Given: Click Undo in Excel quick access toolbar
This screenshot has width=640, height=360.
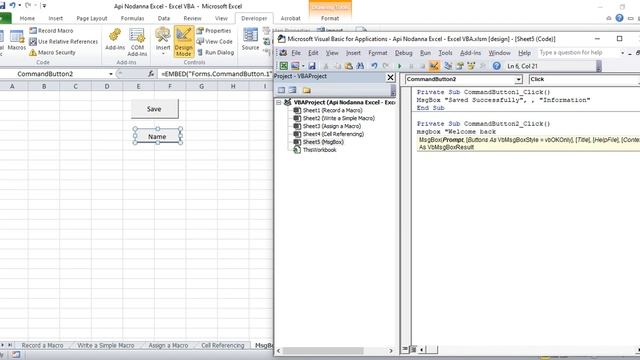Looking at the screenshot, I should [x=13, y=5].
